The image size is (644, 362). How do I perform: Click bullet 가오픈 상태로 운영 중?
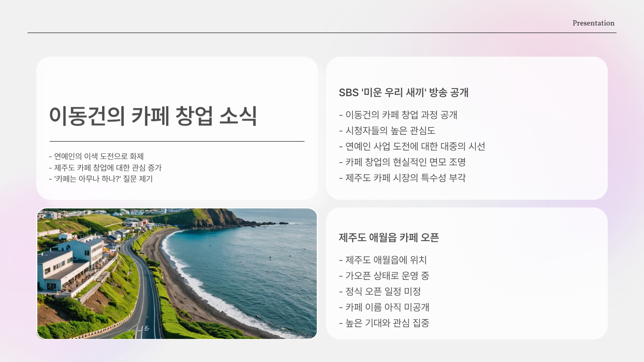point(384,276)
